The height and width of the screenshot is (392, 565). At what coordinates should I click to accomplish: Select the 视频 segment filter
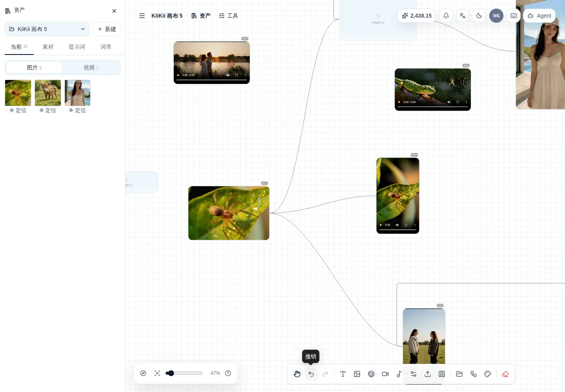tap(91, 67)
